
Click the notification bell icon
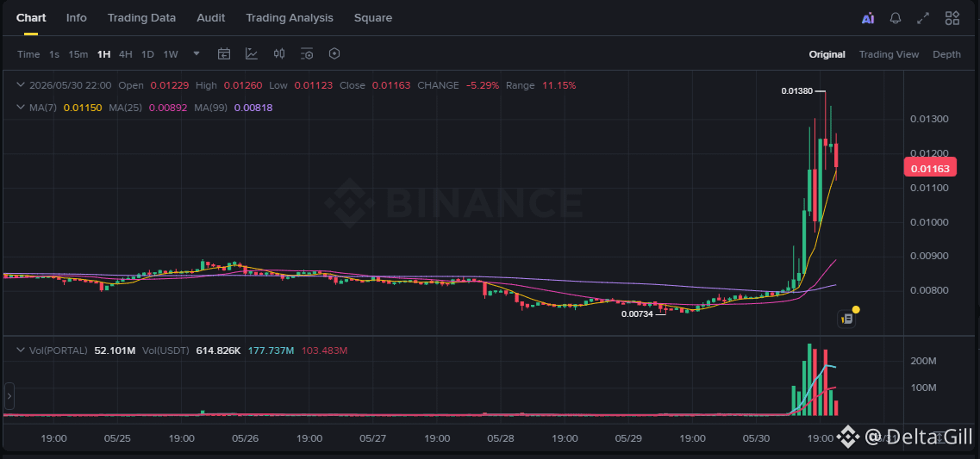point(895,18)
